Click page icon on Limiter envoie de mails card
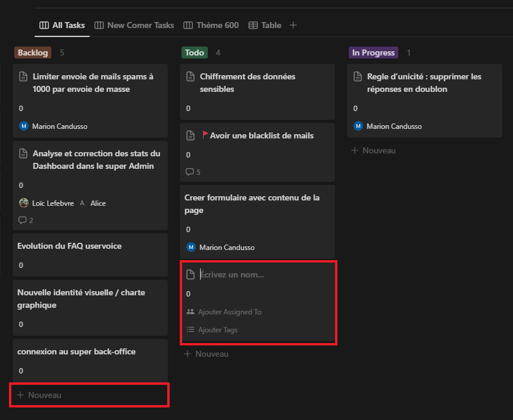Viewport: 513px width, 420px height. coord(23,76)
